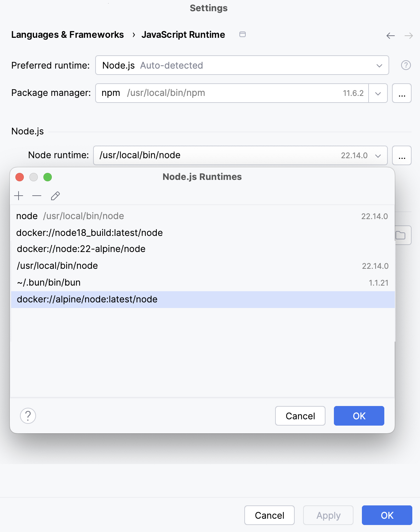Open help in Node.js Runtimes dialog
This screenshot has width=420, height=532.
28,416
